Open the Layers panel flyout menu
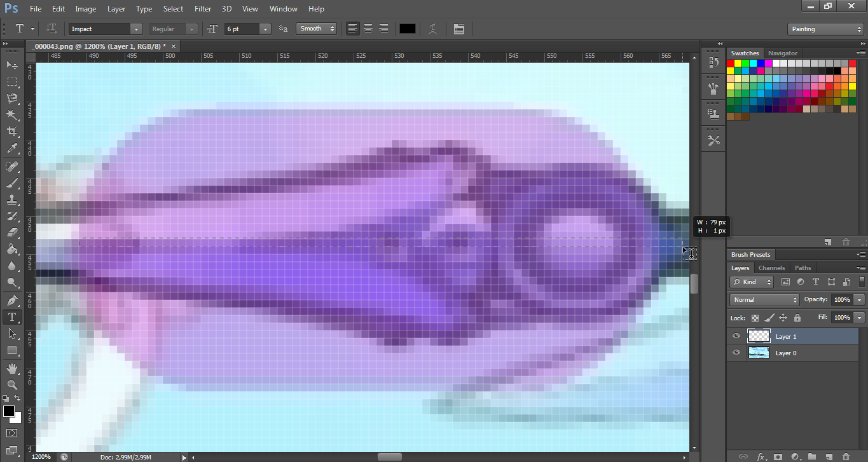This screenshot has width=868, height=462. point(861,268)
